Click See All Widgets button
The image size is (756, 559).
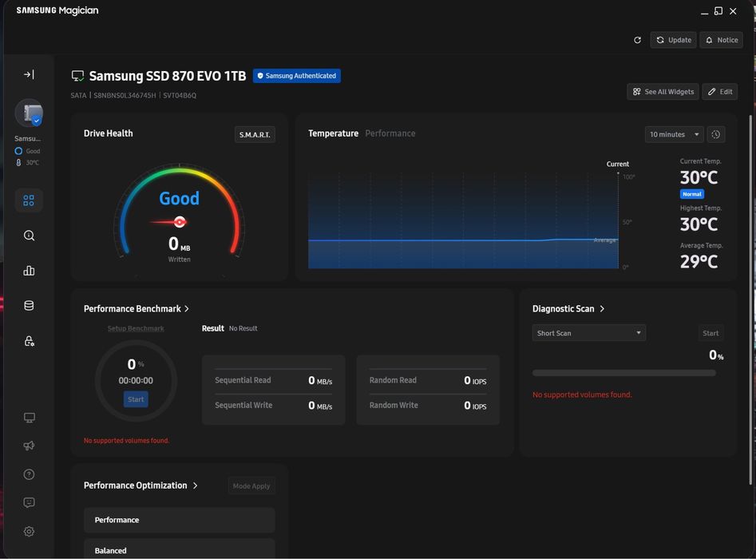pyautogui.click(x=663, y=92)
